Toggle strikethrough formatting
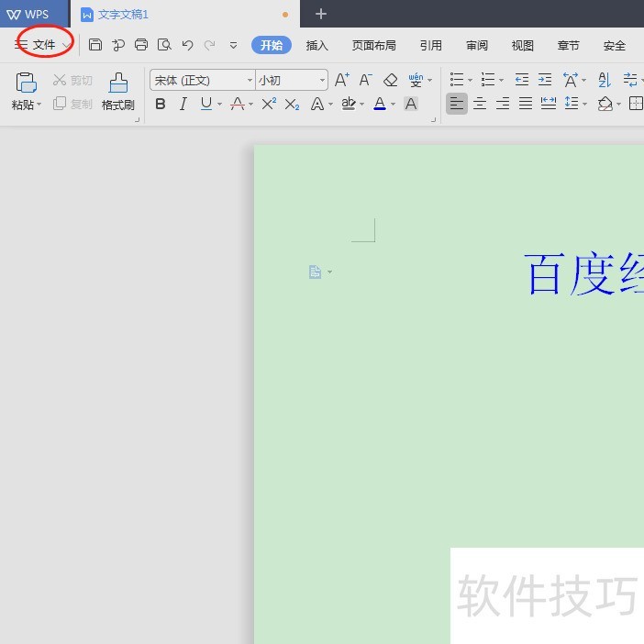 click(x=238, y=104)
